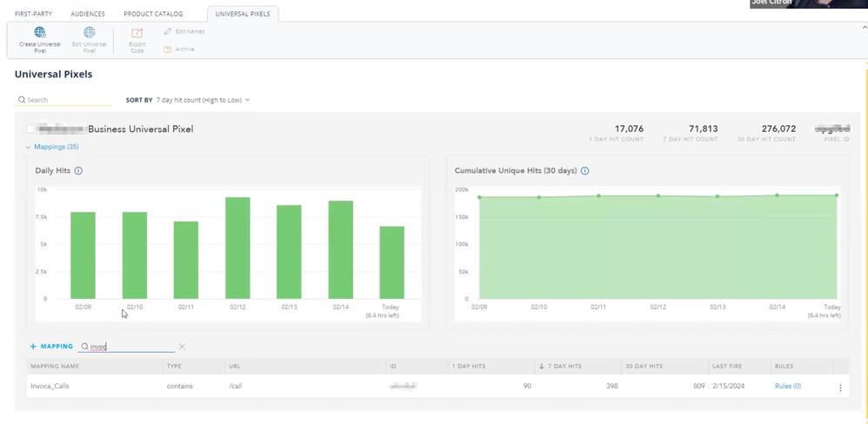This screenshot has width=868, height=424.
Task: Click the Edit Names pencil icon
Action: tap(168, 31)
